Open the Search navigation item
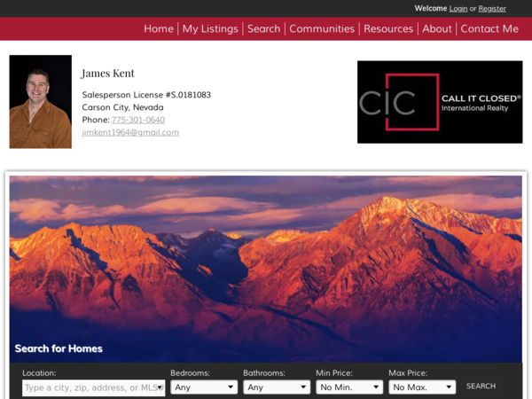Screen dimensions: 532x399 (263, 29)
